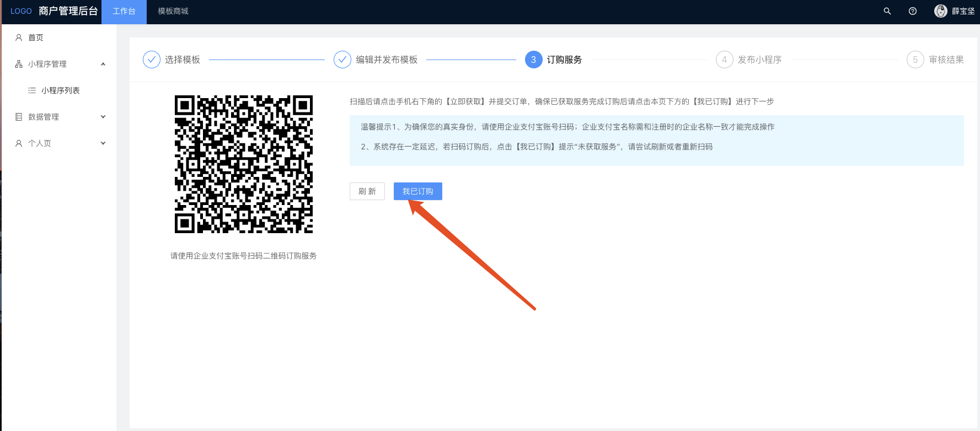Open 数据管理 sidebar menu
Viewport: 980px width, 431px height.
[x=59, y=117]
